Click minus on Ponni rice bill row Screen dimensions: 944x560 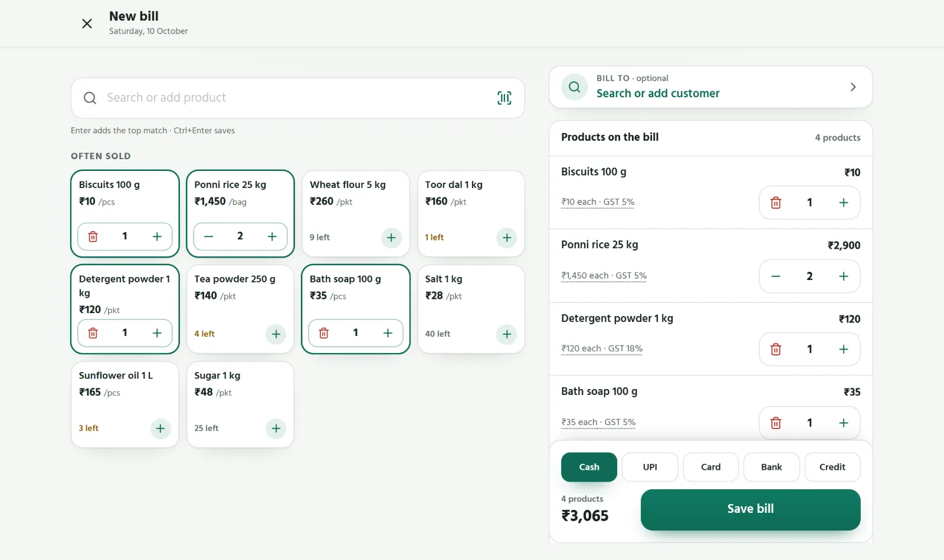776,276
